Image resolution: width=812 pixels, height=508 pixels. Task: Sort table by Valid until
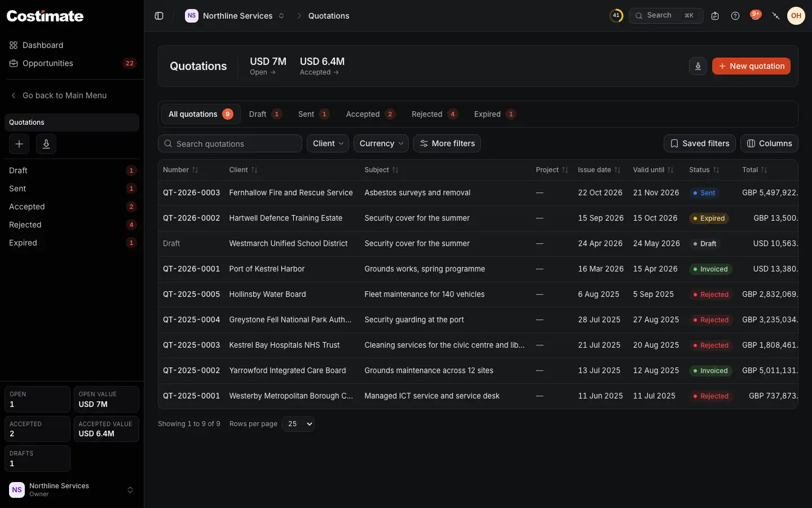[653, 170]
